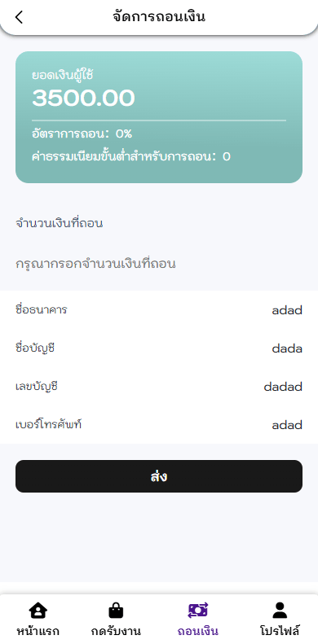Screen dimensions: 318x644
Task: Go back using the left arrow icon
Action: coord(19,17)
